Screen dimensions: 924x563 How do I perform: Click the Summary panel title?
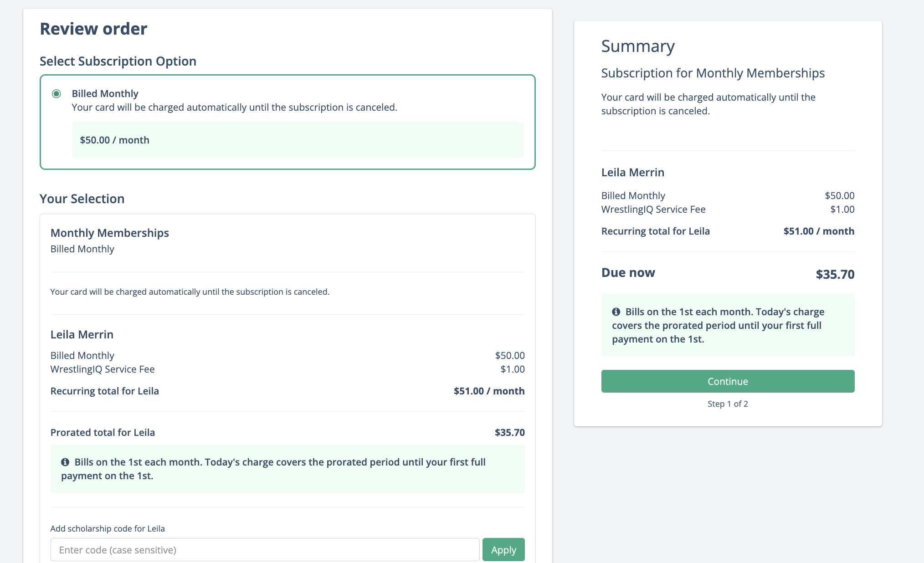click(638, 46)
